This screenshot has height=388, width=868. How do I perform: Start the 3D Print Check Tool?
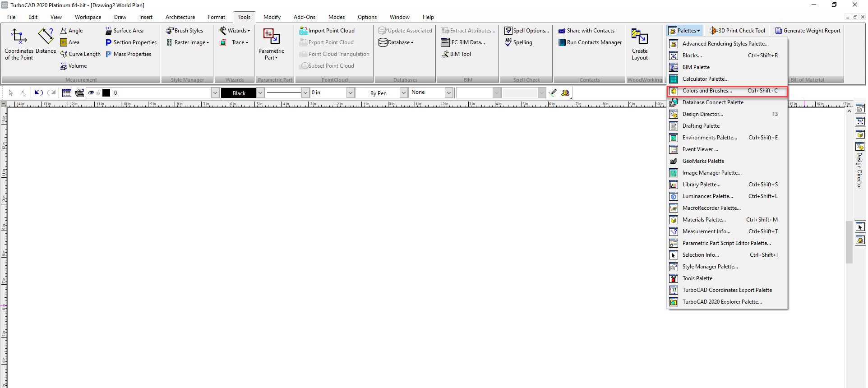(738, 31)
